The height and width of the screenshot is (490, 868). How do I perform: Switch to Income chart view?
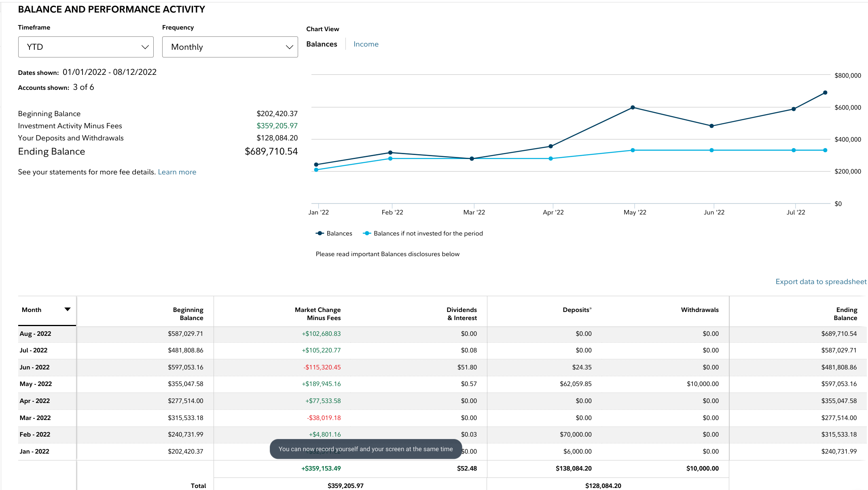click(x=366, y=44)
